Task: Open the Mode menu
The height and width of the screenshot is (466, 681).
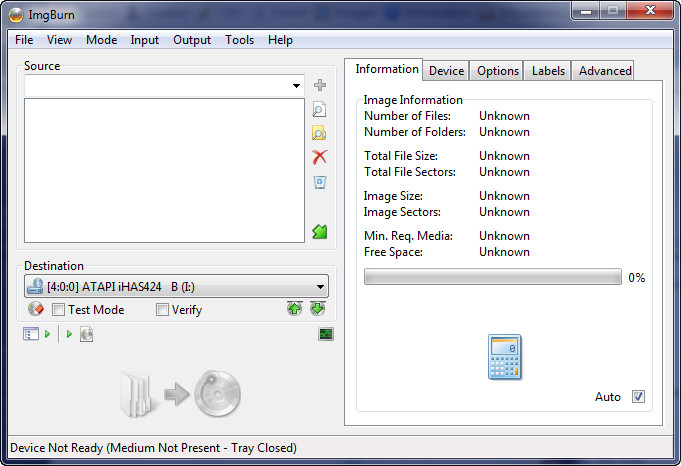Action: (x=102, y=40)
